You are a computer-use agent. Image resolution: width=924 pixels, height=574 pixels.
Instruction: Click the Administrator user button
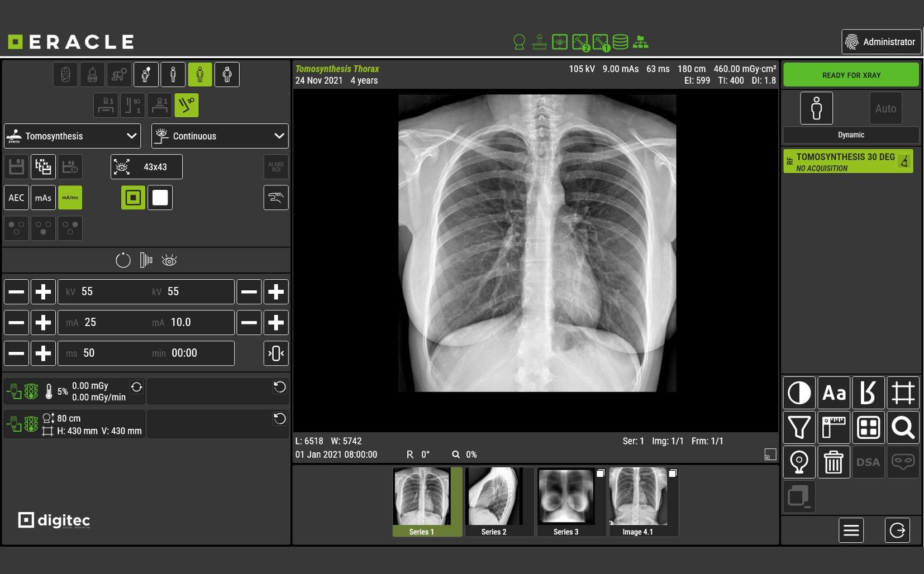pyautogui.click(x=881, y=42)
